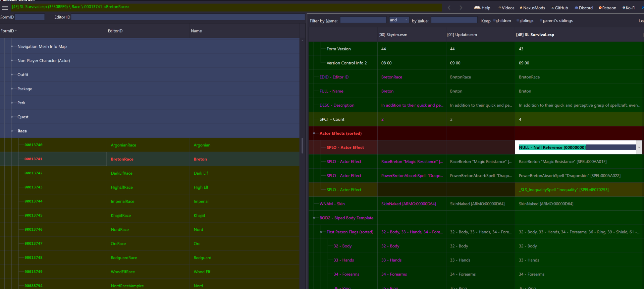Click the SPCT - Count value 4

579,119
